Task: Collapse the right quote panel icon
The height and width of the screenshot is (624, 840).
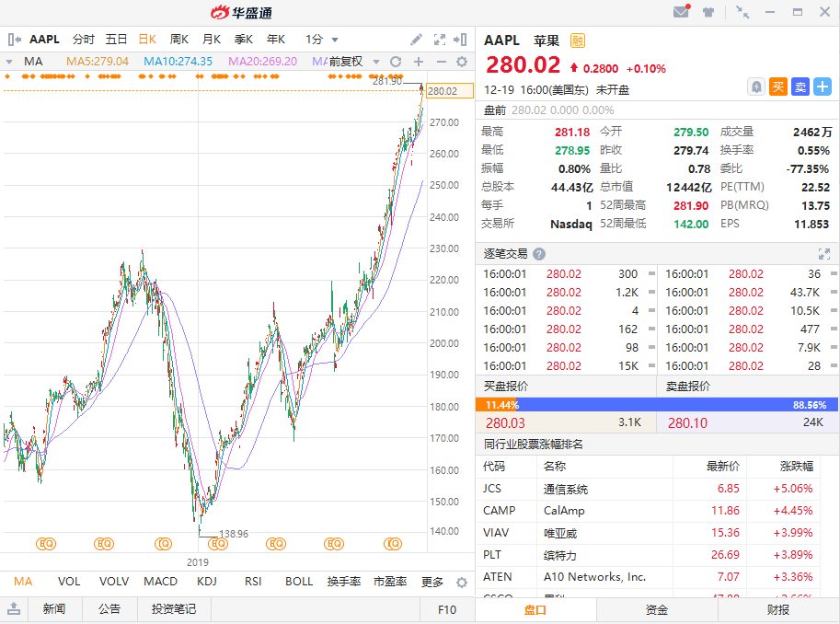Action: coord(460,40)
